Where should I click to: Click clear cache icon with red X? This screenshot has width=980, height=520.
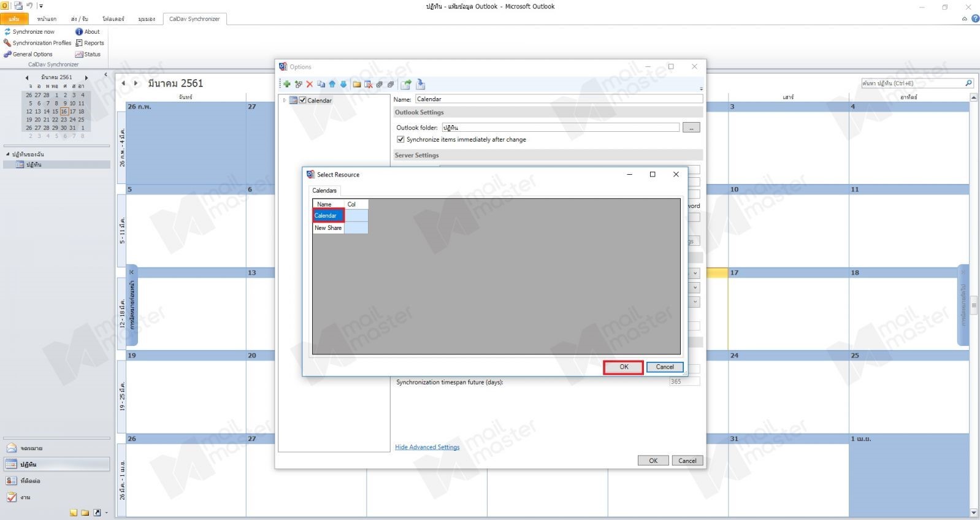pos(368,85)
